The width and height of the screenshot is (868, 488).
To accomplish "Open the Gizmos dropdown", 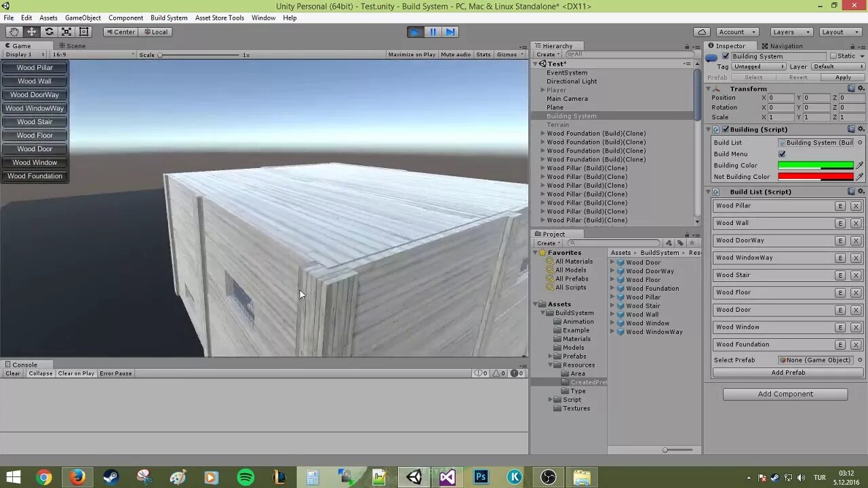I will click(x=509, y=54).
